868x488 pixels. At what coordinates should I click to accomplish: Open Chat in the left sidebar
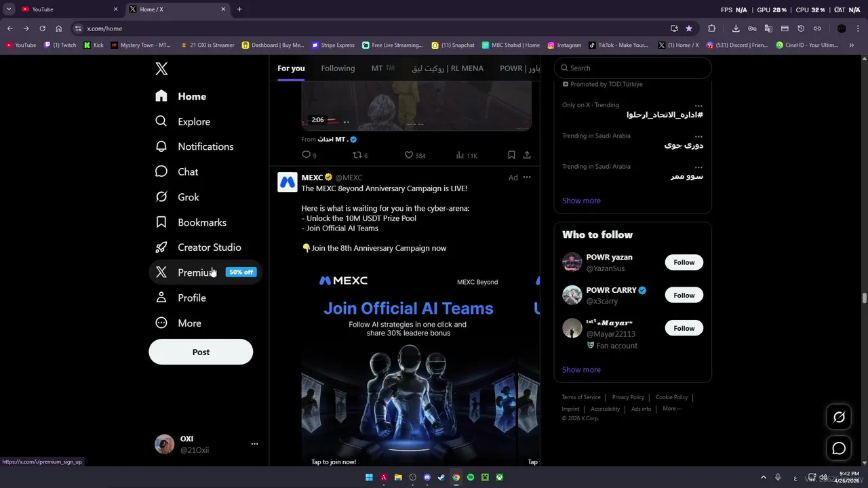(x=177, y=172)
